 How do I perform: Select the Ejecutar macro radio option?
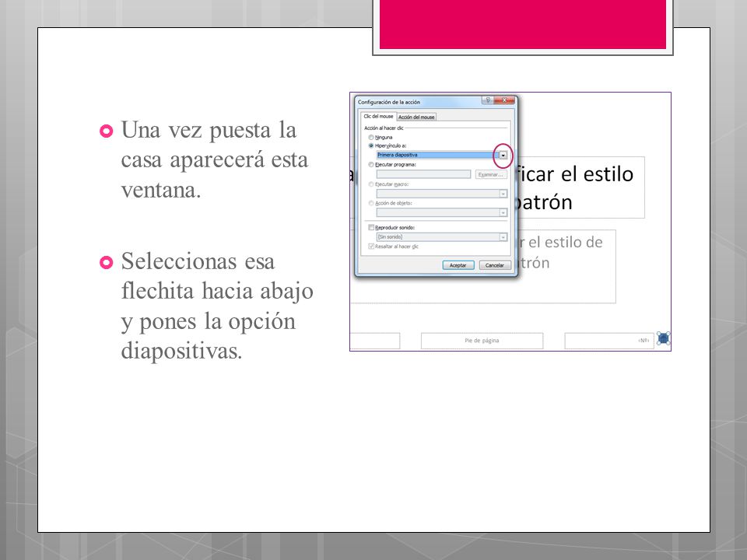click(371, 184)
